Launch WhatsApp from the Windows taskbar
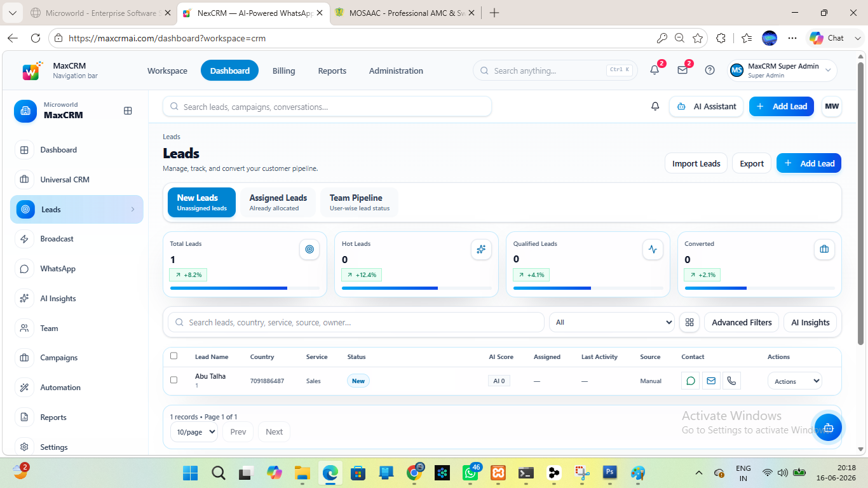 tap(470, 473)
